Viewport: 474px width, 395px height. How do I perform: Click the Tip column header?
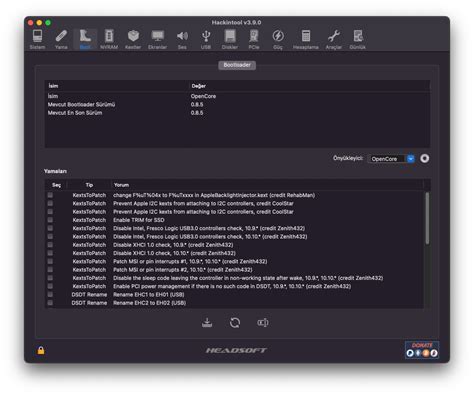click(89, 185)
